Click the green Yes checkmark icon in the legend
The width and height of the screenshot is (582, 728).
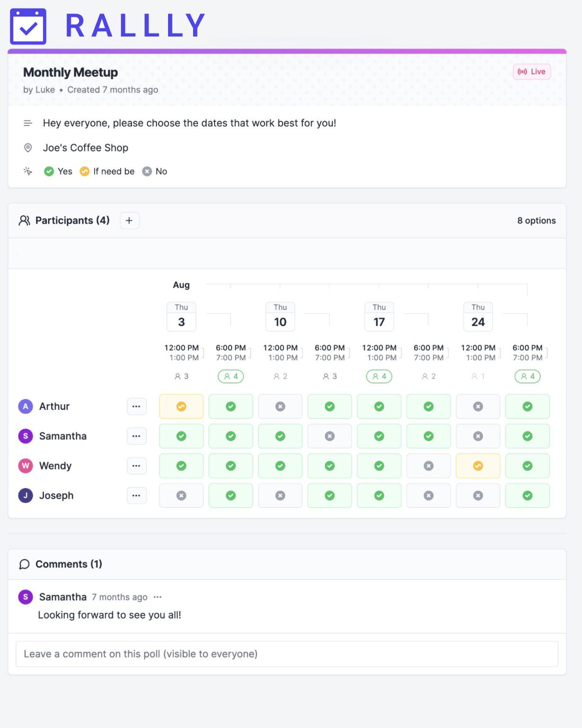pyautogui.click(x=49, y=171)
